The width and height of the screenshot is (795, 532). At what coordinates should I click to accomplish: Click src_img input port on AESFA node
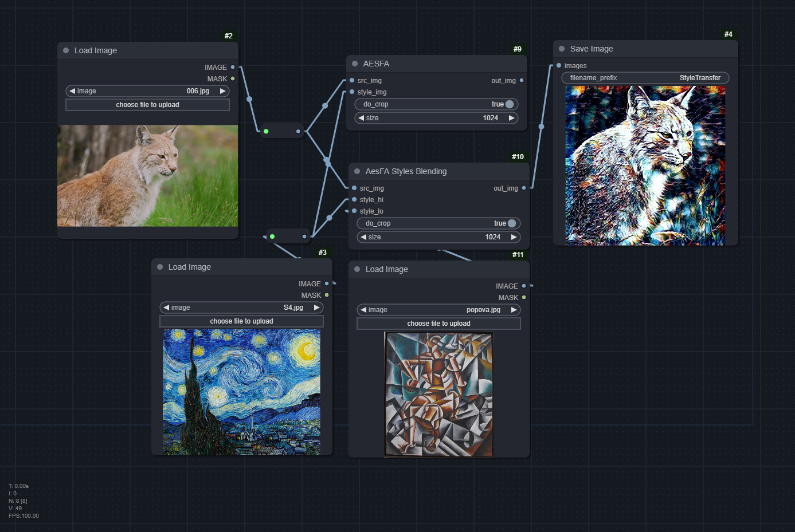tap(352, 80)
